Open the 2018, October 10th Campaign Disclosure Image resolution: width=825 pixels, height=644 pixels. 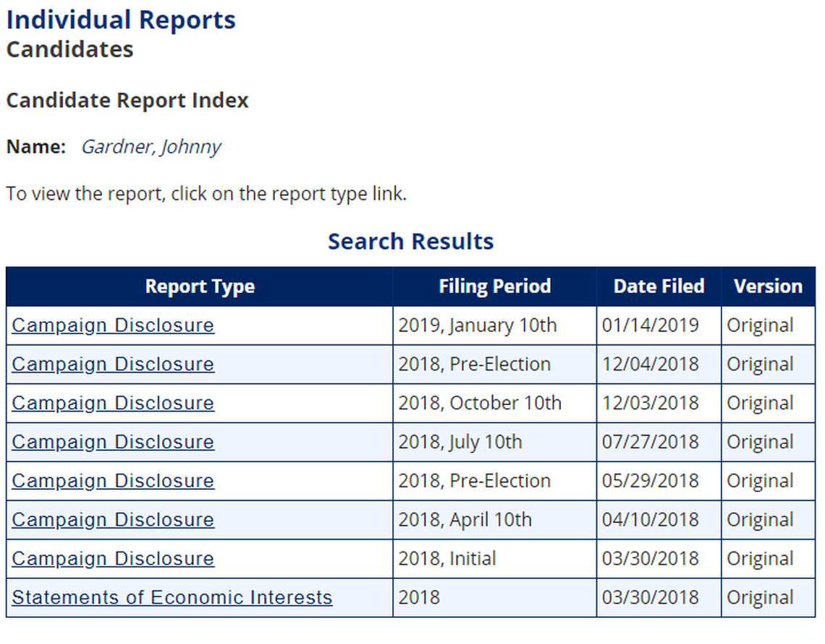coord(112,403)
